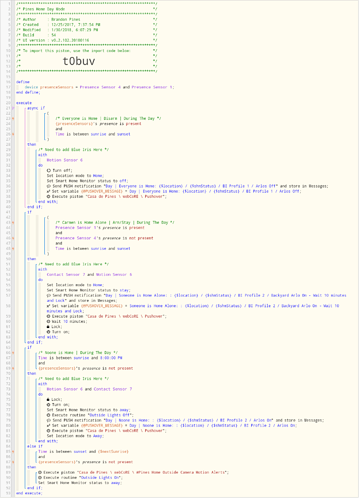
Task: Click the 'UI version' header line
Action: [87, 40]
